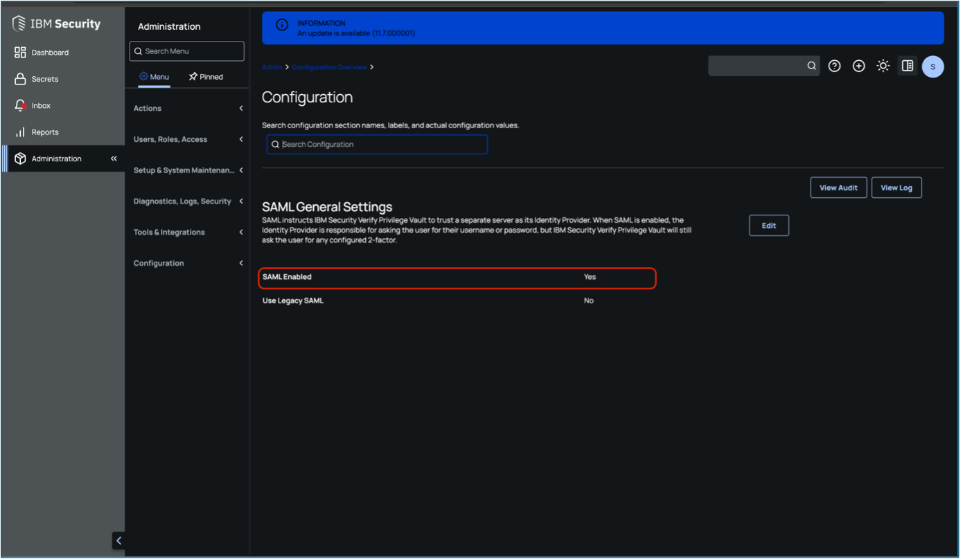Click the plus icon to create new item
Screen dimensions: 963x560
[858, 66]
